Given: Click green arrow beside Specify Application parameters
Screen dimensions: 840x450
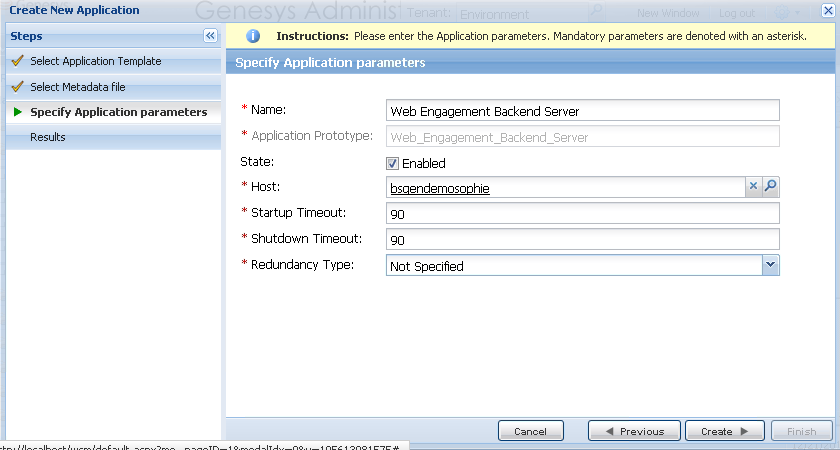Looking at the screenshot, I should [17, 112].
